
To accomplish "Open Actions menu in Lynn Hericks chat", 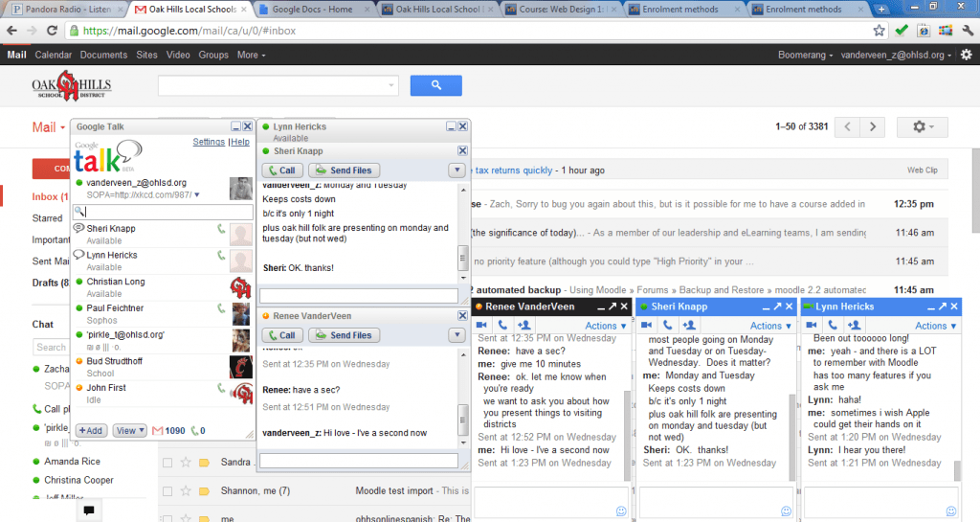I will pyautogui.click(x=935, y=326).
